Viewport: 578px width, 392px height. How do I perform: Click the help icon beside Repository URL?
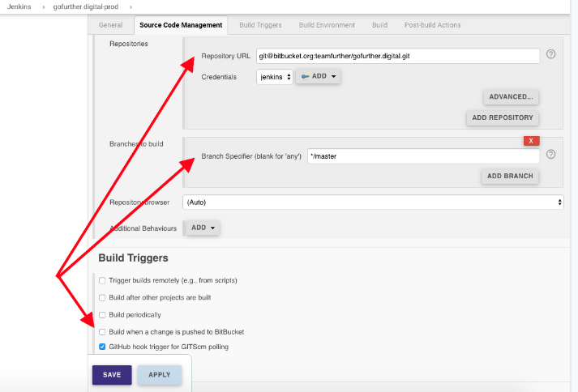(551, 55)
